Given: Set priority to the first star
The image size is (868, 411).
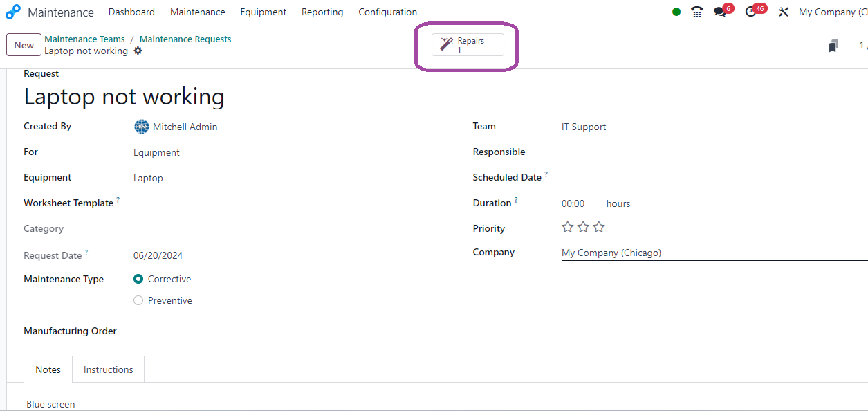Looking at the screenshot, I should tap(568, 227).
